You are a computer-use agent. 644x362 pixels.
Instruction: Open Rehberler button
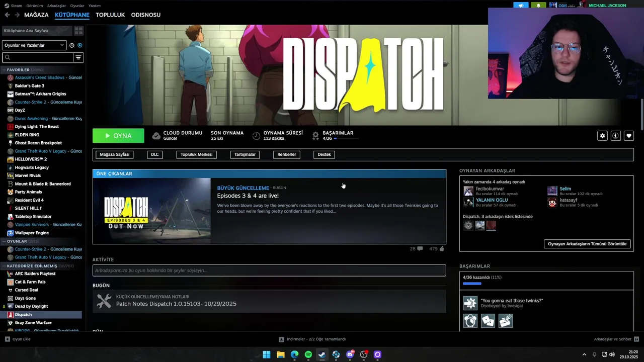[x=287, y=154]
